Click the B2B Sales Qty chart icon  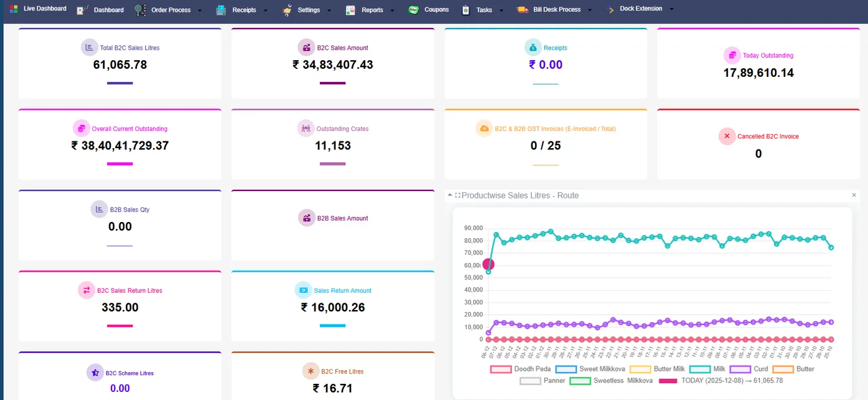click(99, 210)
